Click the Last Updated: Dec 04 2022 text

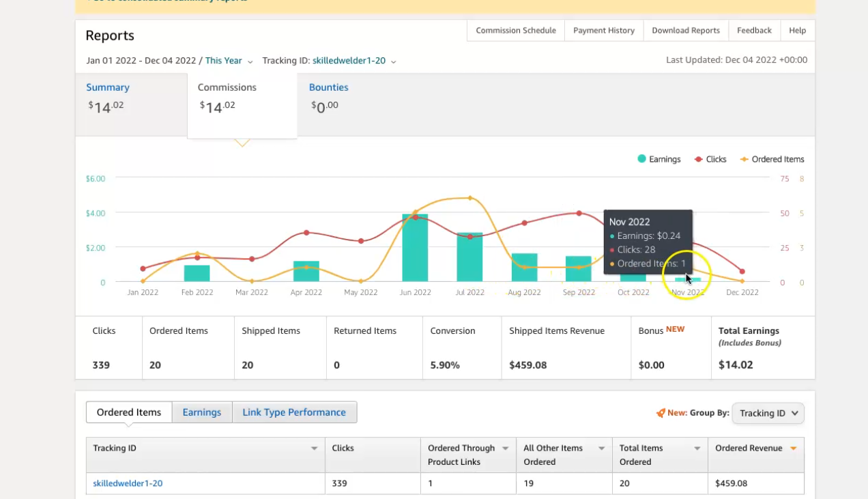tap(737, 60)
